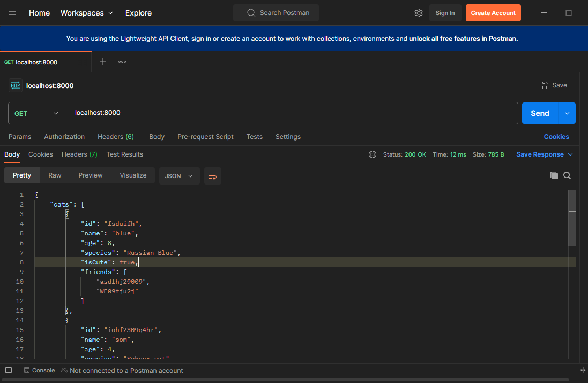Open request Headers (6) tab
Screen dimensions: 588x383
(x=115, y=137)
